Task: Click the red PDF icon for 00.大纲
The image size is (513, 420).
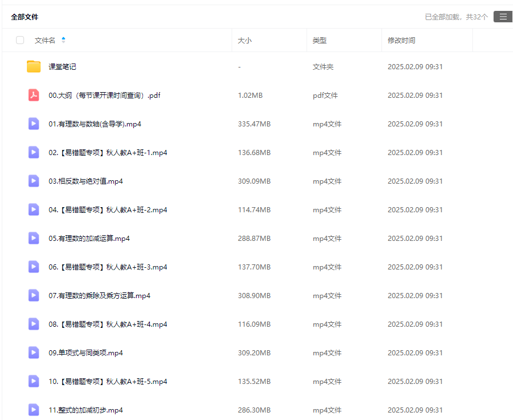Action: point(34,95)
